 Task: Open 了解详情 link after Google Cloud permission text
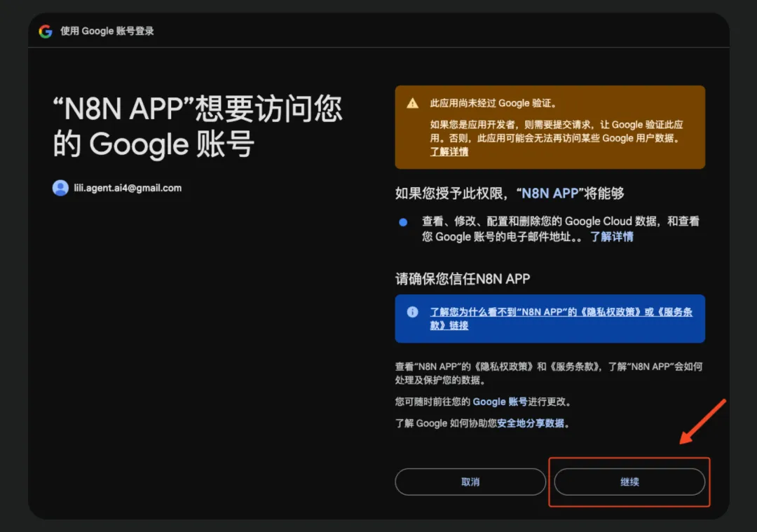pyautogui.click(x=612, y=236)
